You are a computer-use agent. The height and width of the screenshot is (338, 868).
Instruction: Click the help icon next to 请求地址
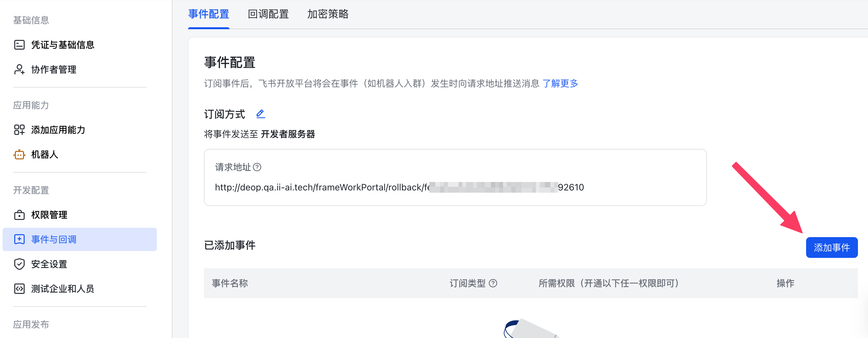257,167
